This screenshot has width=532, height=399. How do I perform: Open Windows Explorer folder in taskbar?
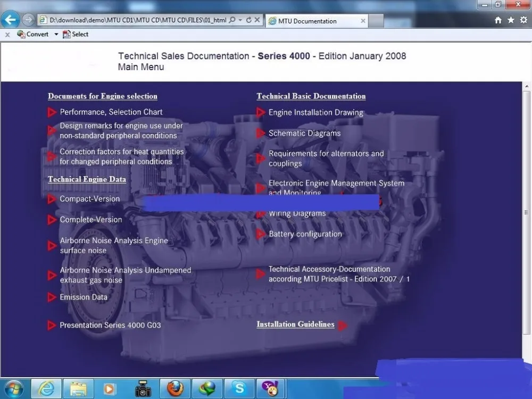coord(78,388)
